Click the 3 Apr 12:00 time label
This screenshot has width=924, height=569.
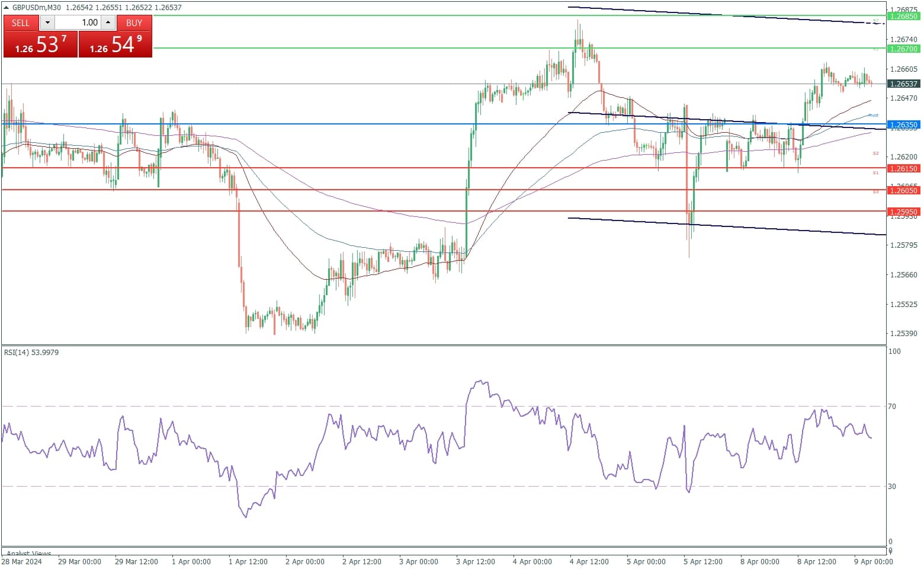pos(476,562)
